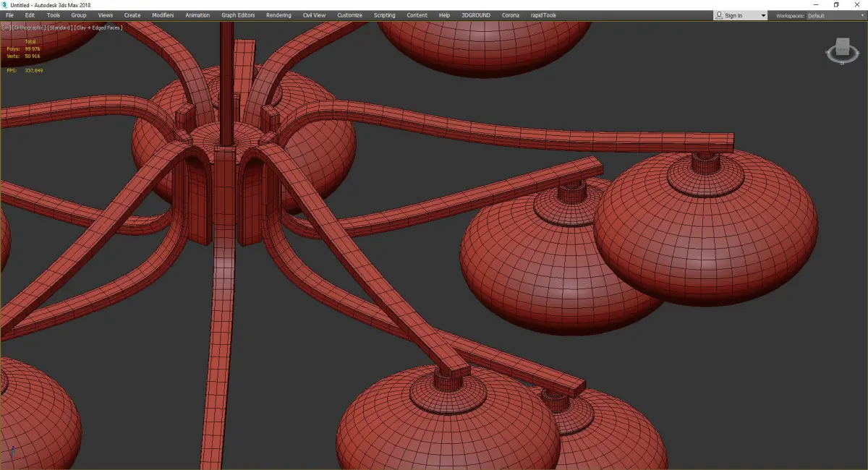
Task: Open the Orthographic viewport view label
Action: pyautogui.click(x=28, y=27)
